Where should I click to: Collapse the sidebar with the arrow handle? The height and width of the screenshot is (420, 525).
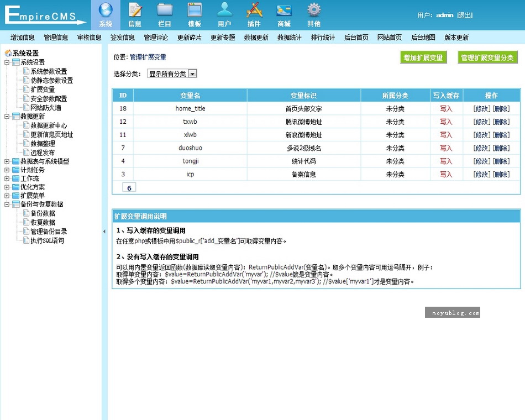(104, 232)
